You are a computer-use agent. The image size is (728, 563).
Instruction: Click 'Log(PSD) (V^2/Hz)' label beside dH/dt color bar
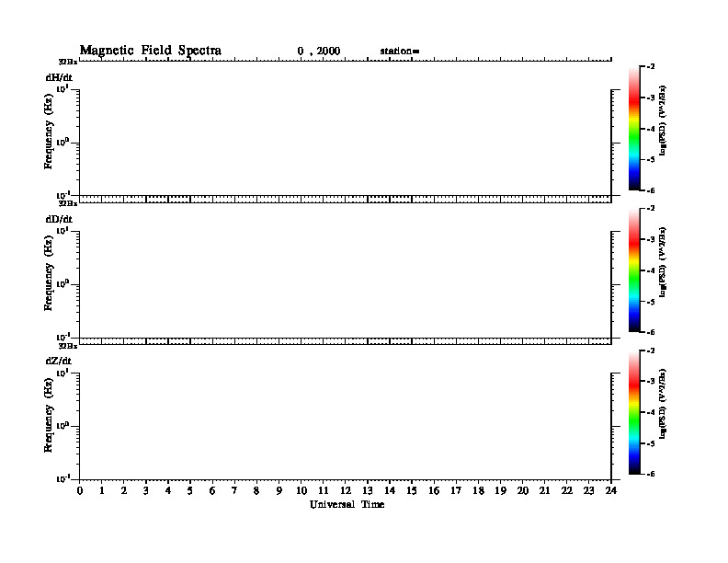[x=663, y=121]
